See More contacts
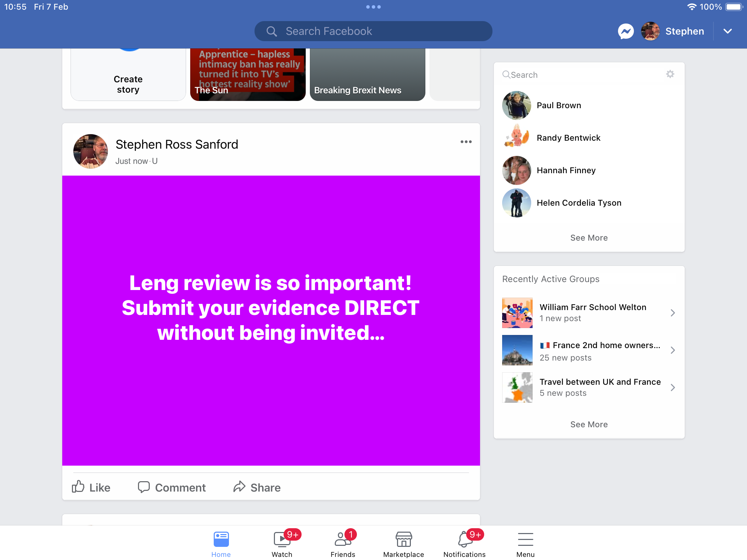The height and width of the screenshot is (560, 747). pos(589,238)
